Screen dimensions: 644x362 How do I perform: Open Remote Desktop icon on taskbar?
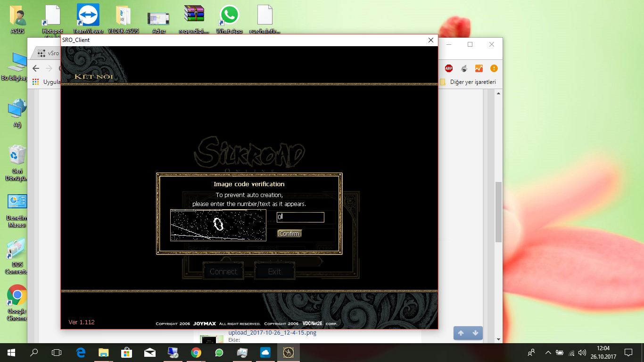173,352
